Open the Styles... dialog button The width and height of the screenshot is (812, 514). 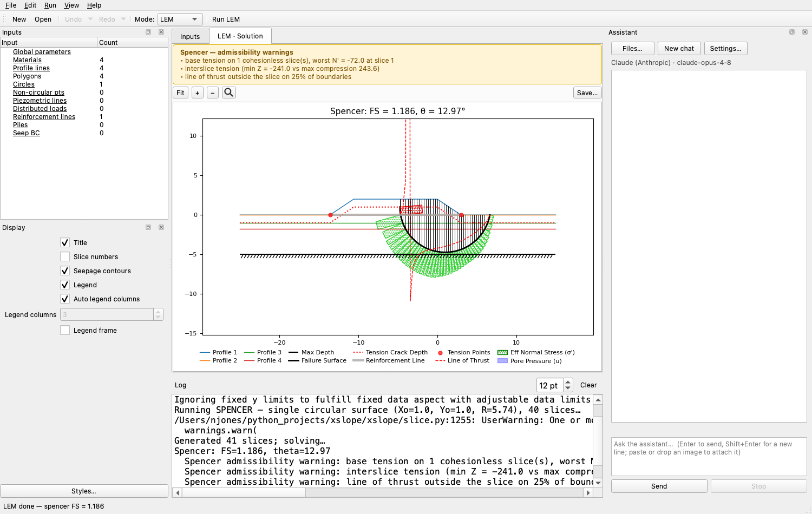click(84, 491)
